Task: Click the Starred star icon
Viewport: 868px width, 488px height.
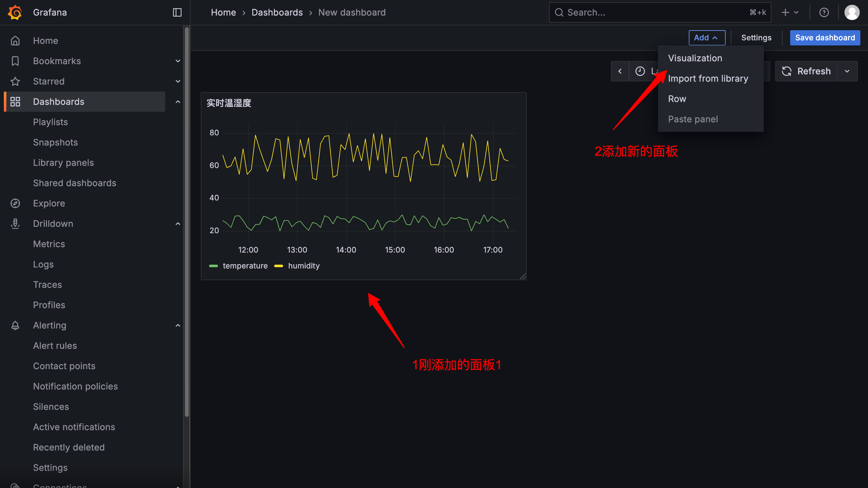Action: coord(15,81)
